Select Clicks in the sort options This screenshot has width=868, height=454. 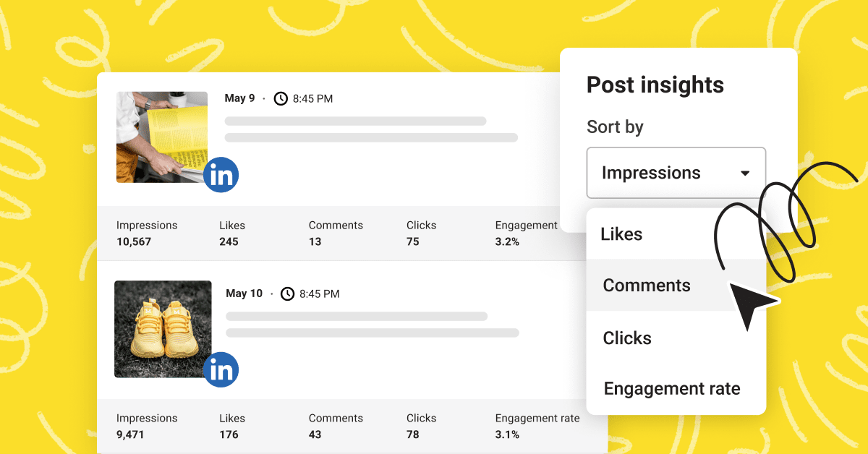[627, 338]
